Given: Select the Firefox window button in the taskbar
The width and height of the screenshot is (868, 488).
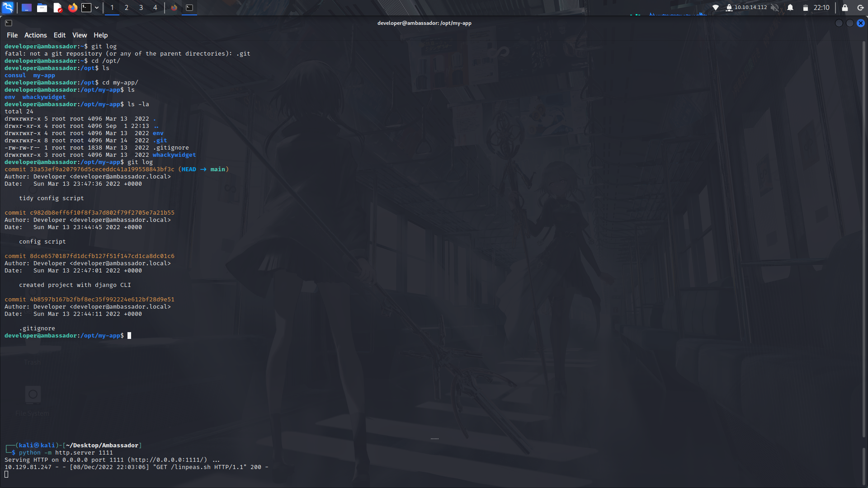Looking at the screenshot, I should pos(175,8).
